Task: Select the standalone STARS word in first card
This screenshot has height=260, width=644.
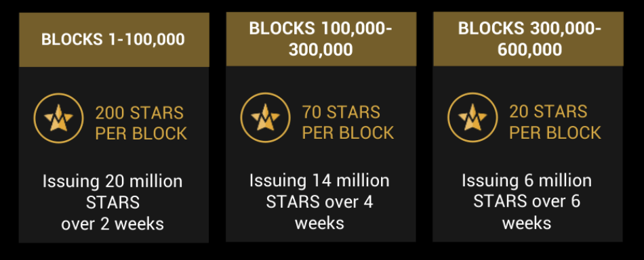Action: (113, 202)
